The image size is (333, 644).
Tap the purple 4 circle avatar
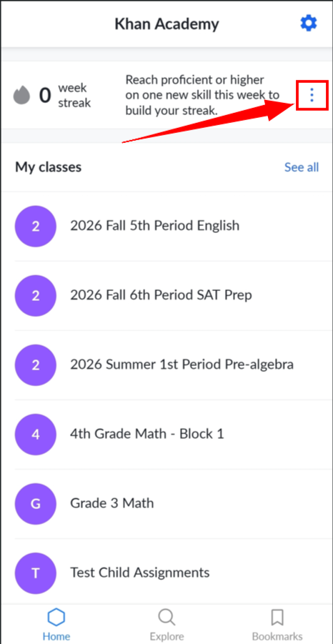(36, 435)
